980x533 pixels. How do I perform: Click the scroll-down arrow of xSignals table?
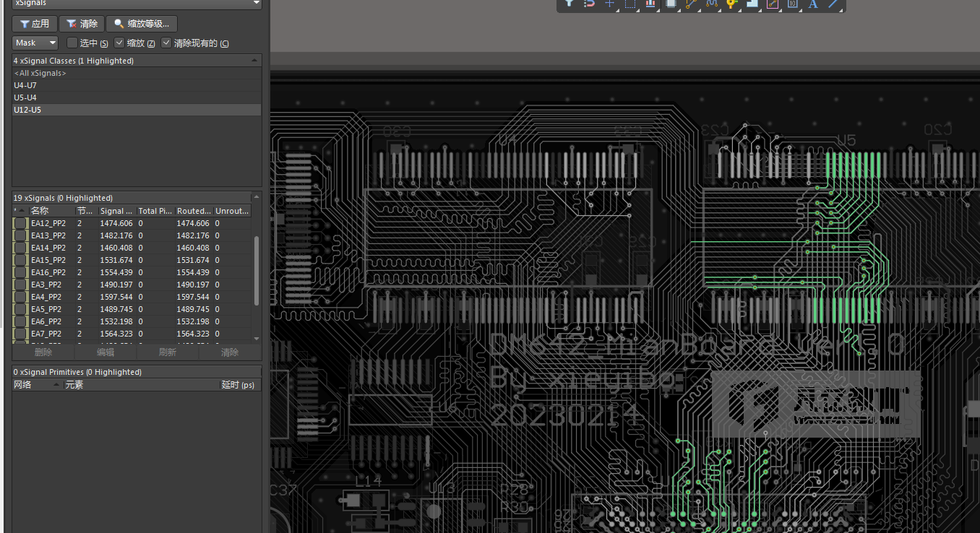(x=256, y=338)
